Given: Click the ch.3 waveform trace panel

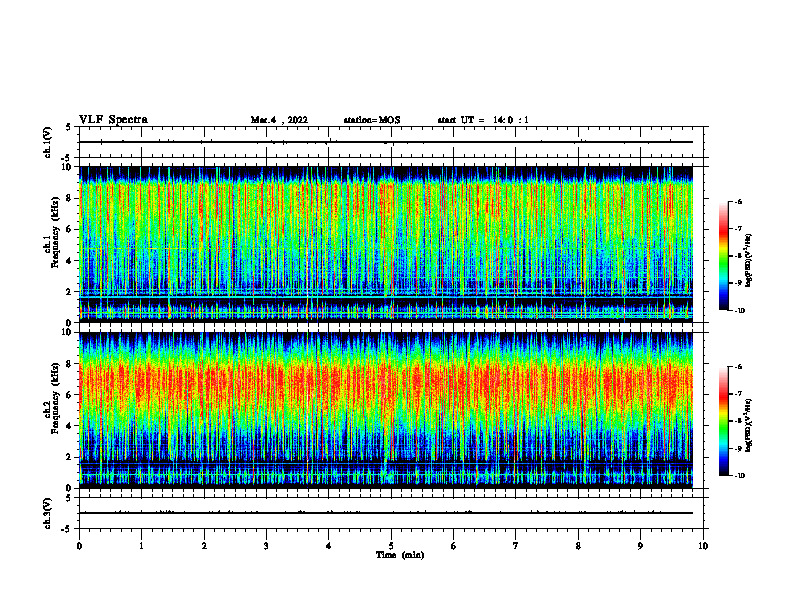Looking at the screenshot, I should (x=391, y=513).
